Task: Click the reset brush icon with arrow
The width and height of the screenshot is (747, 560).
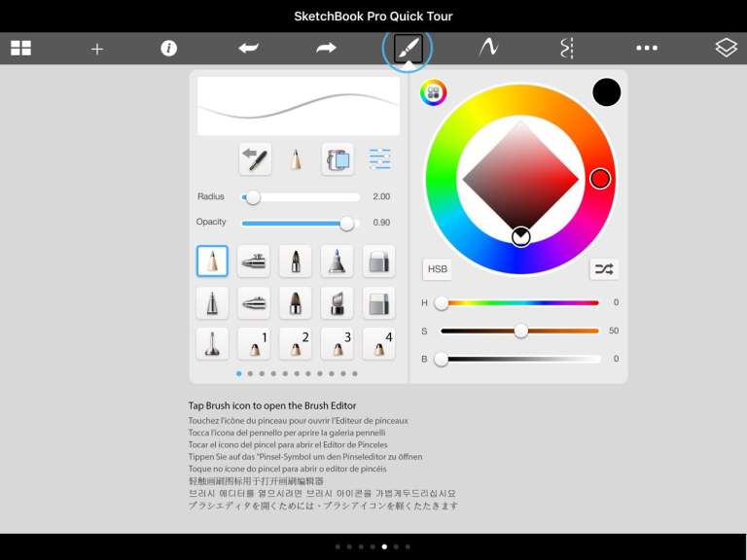Action: 256,159
